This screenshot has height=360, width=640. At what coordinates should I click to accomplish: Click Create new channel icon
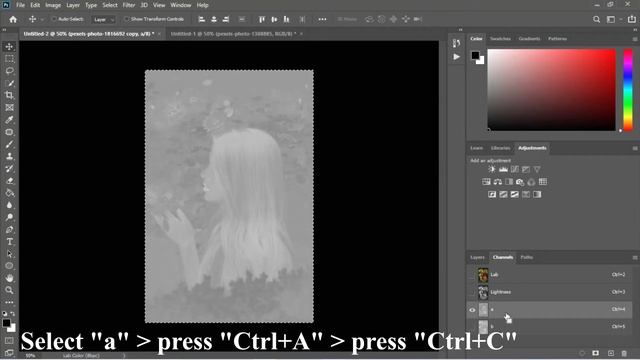coord(611,353)
